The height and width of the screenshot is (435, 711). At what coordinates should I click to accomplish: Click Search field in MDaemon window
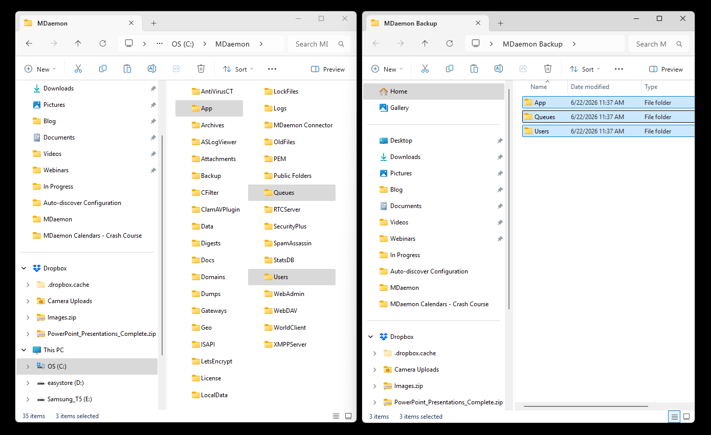(x=319, y=44)
